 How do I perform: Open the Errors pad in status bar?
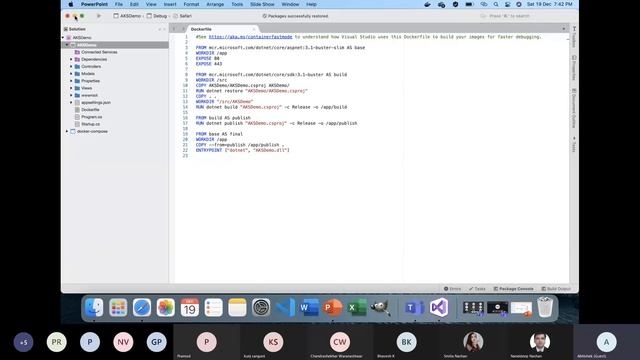[452, 289]
